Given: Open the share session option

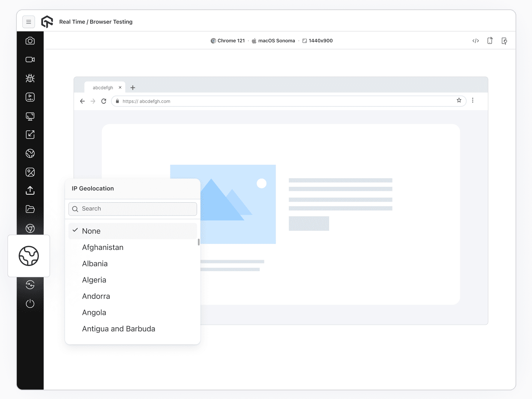Looking at the screenshot, I should [x=30, y=134].
